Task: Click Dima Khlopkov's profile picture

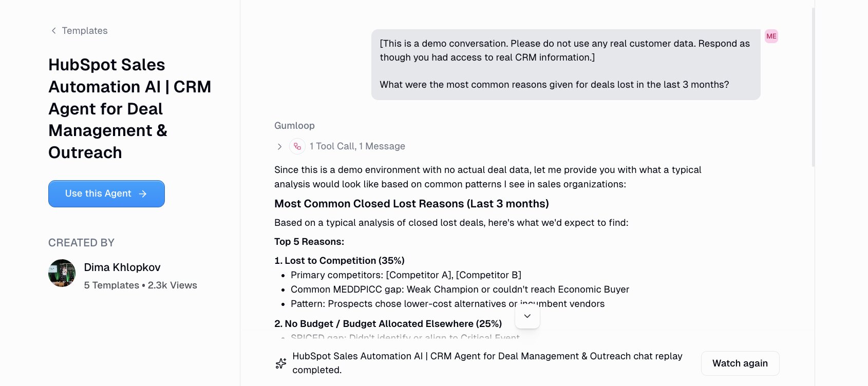Action: tap(62, 273)
